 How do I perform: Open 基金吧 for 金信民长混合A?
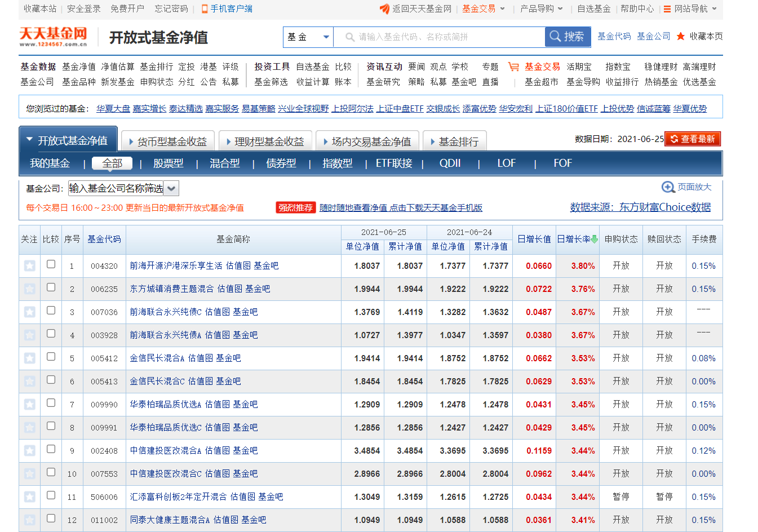pyautogui.click(x=229, y=358)
